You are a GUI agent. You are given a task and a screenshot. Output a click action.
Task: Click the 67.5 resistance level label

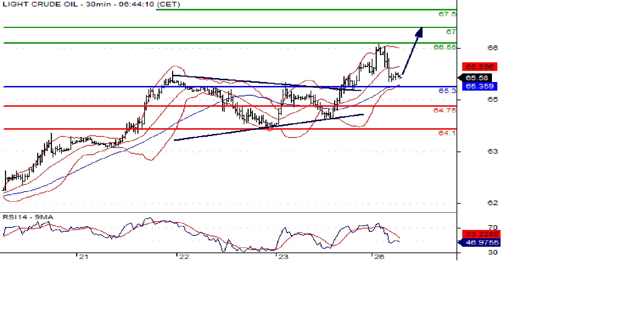tap(447, 14)
